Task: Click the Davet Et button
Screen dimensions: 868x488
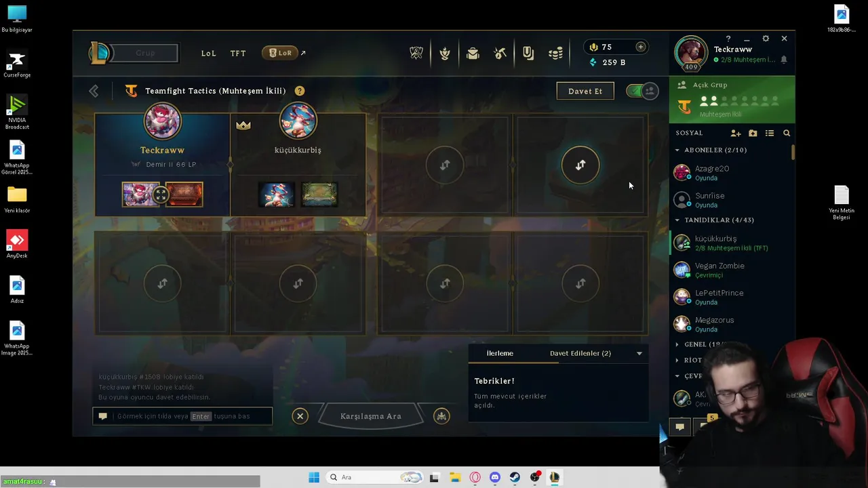Action: [585, 91]
